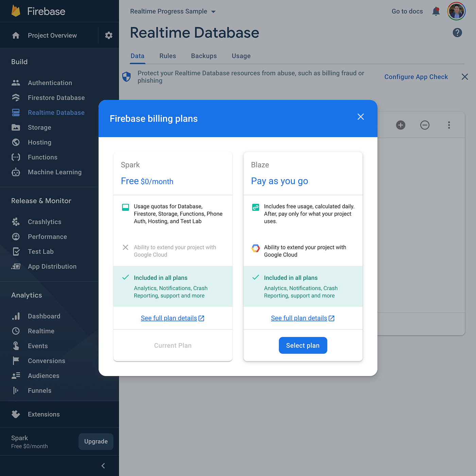Viewport: 476px width, 476px height.
Task: Open Spark plan full details
Action: click(x=172, y=318)
